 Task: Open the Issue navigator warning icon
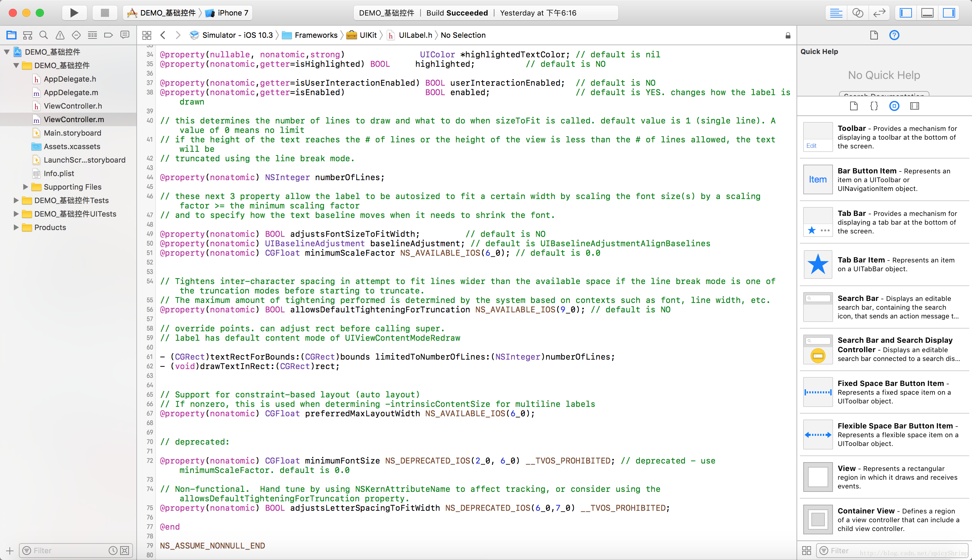[60, 35]
